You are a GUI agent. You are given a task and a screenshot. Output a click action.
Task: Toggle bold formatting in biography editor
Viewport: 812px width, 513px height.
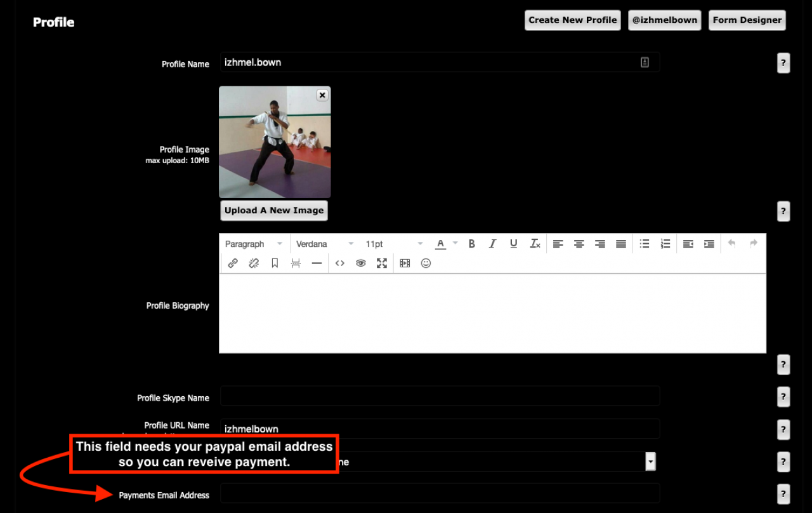pyautogui.click(x=471, y=244)
